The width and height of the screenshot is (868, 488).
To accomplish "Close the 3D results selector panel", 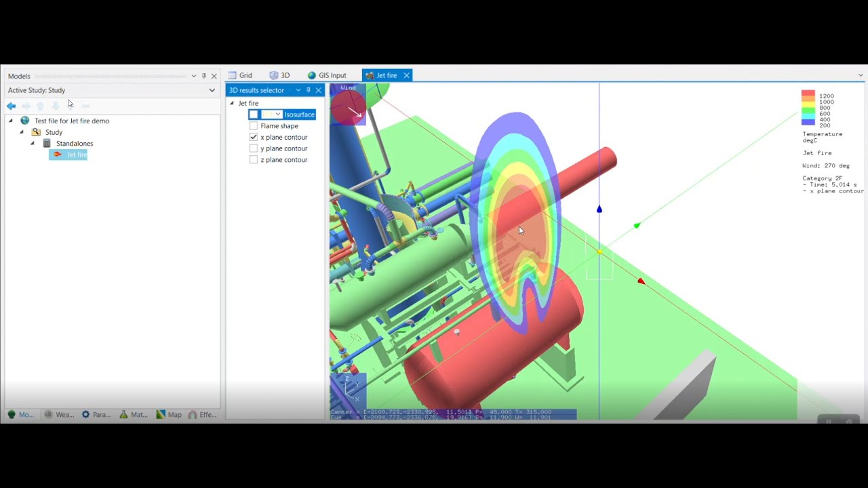I will (x=318, y=90).
